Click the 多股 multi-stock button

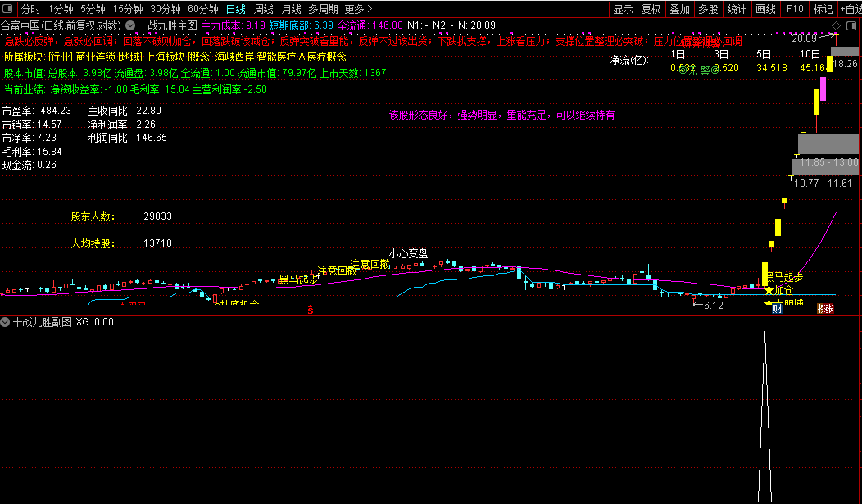(708, 9)
